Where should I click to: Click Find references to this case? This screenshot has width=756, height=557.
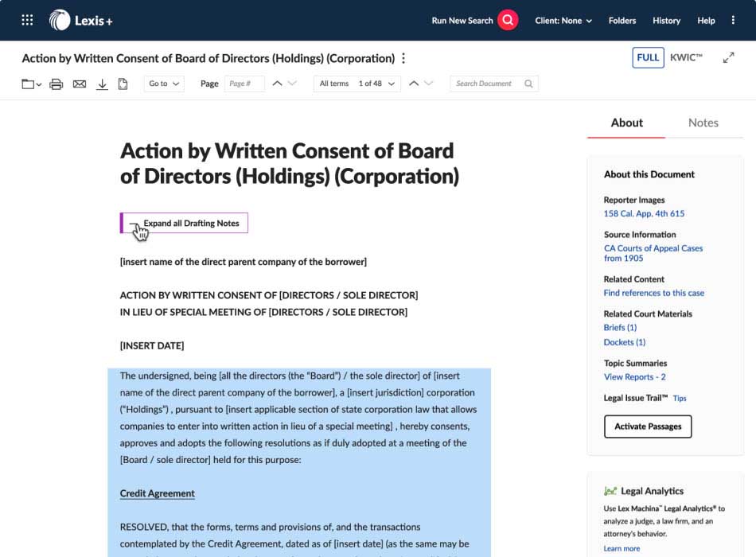click(x=654, y=293)
